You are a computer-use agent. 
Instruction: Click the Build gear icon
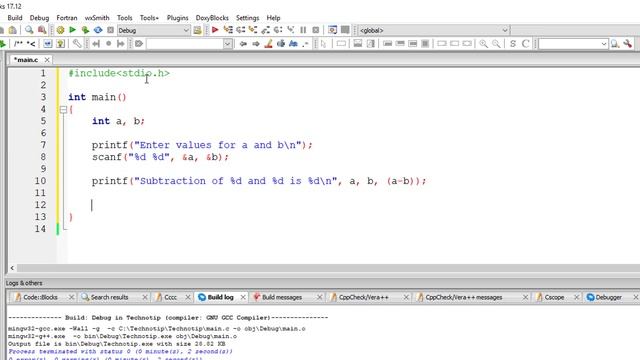point(60,30)
